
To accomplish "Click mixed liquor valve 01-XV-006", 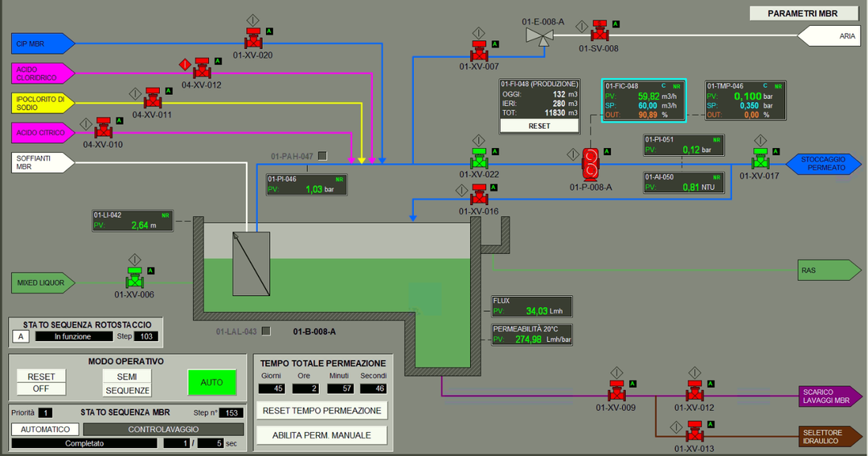I will click(x=134, y=278).
